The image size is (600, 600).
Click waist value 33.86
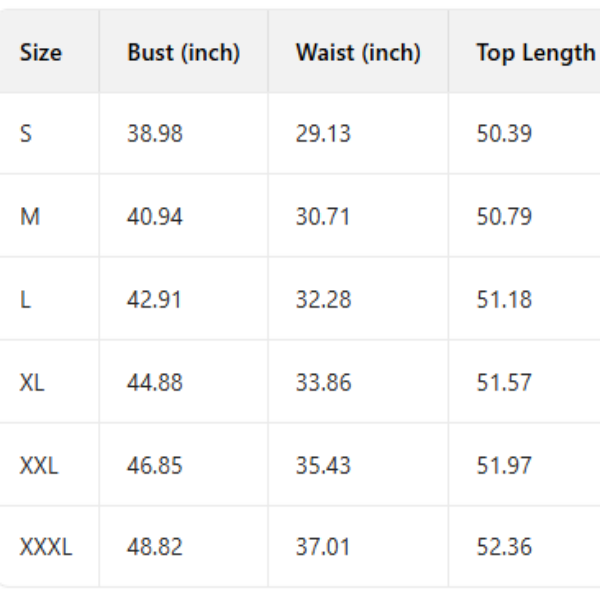click(x=323, y=382)
